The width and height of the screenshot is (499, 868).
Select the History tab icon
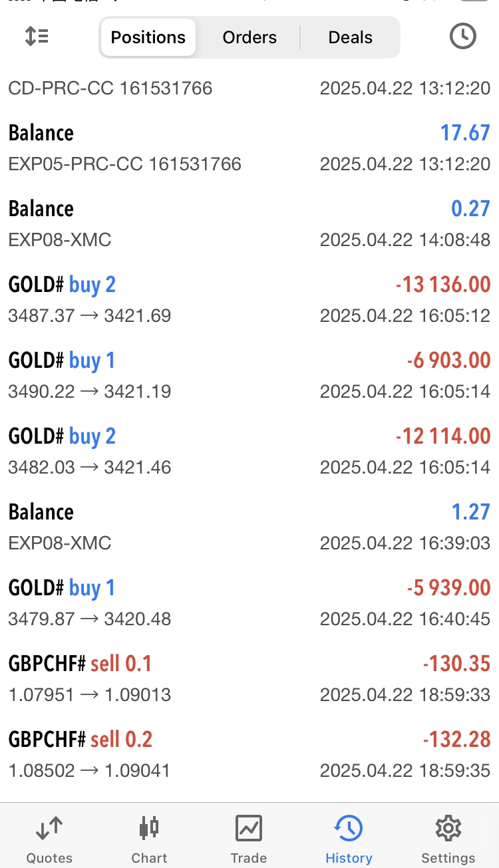(349, 829)
